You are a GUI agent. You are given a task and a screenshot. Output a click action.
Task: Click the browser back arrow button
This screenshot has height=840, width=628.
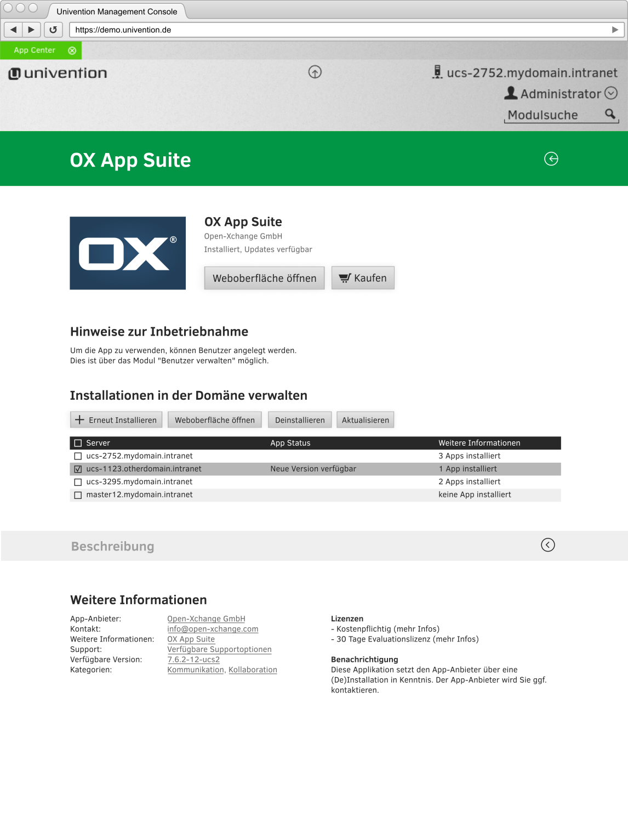(13, 30)
